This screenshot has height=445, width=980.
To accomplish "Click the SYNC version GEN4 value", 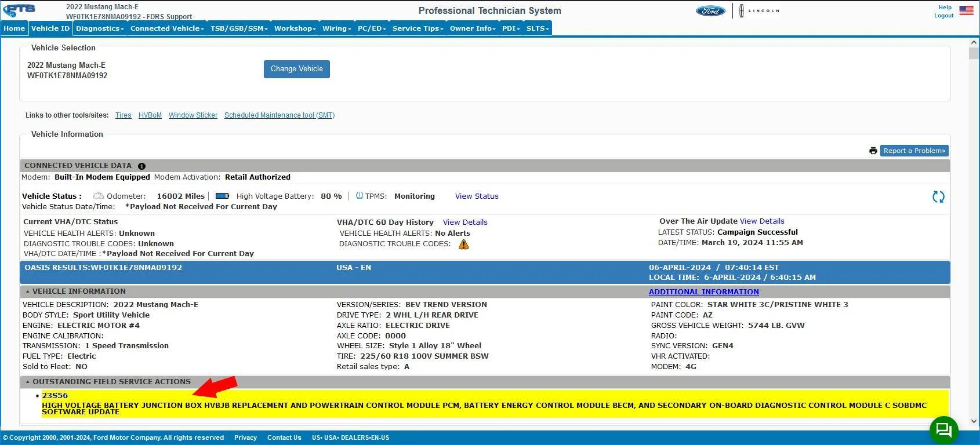I will [723, 346].
